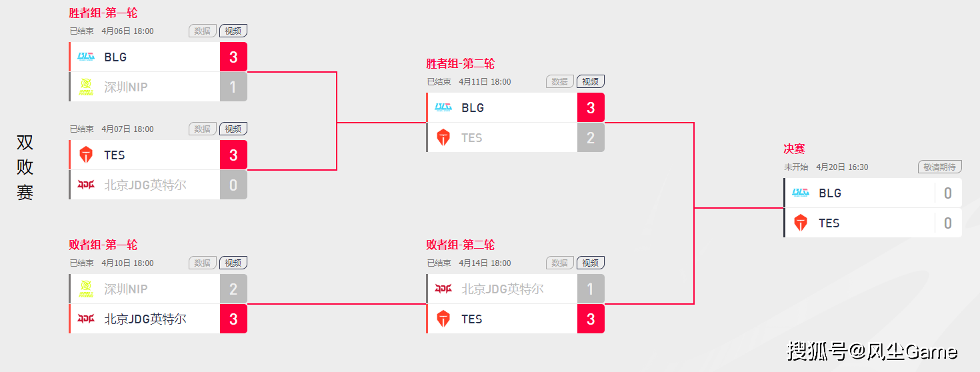Image resolution: width=980 pixels, height=372 pixels.
Task: Click BLG's logo in the 胜者组-第二轮 match
Action: pyautogui.click(x=443, y=107)
